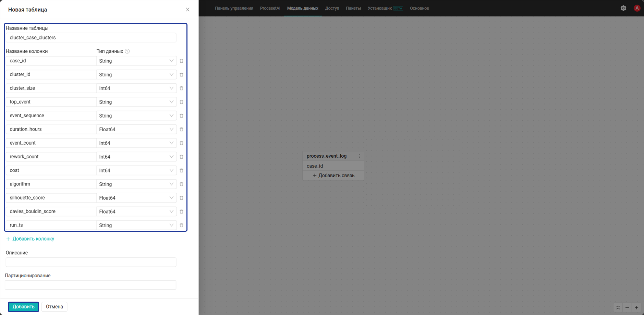
Task: Fit the canvas view to screen
Action: click(x=618, y=307)
